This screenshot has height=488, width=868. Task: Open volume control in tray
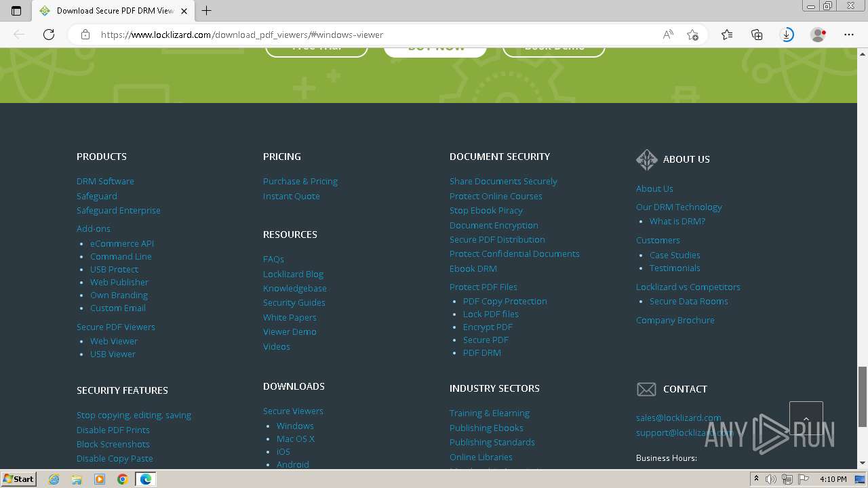click(x=771, y=479)
